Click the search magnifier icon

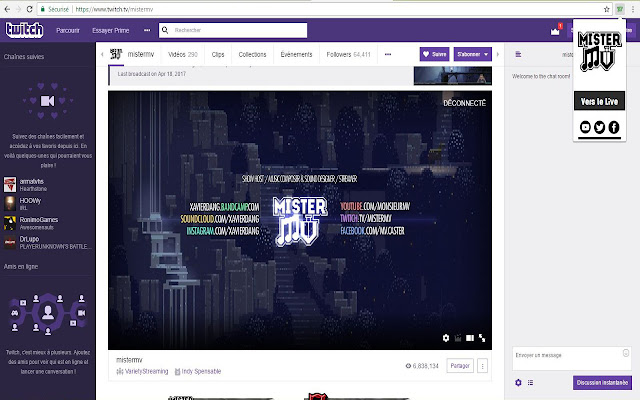click(165, 30)
